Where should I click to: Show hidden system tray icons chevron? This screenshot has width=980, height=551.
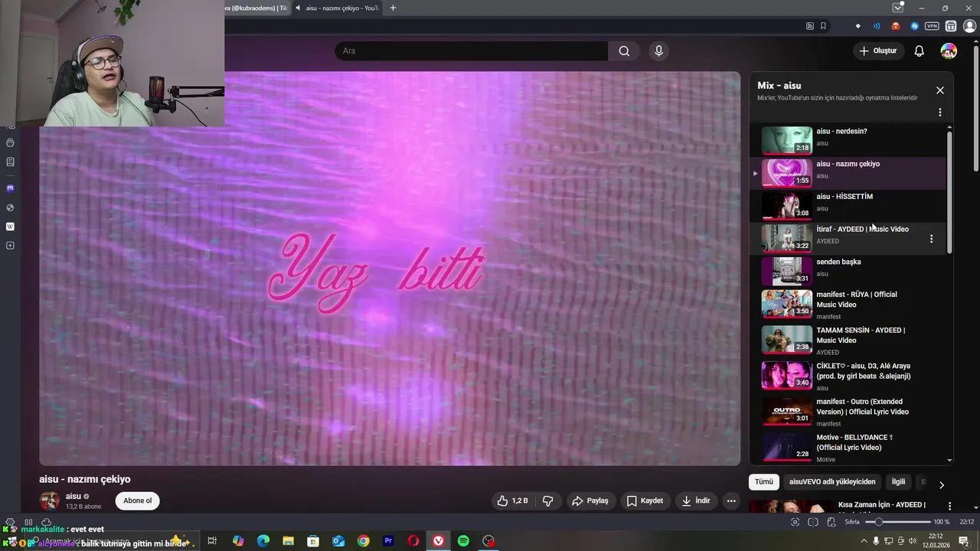tap(864, 541)
